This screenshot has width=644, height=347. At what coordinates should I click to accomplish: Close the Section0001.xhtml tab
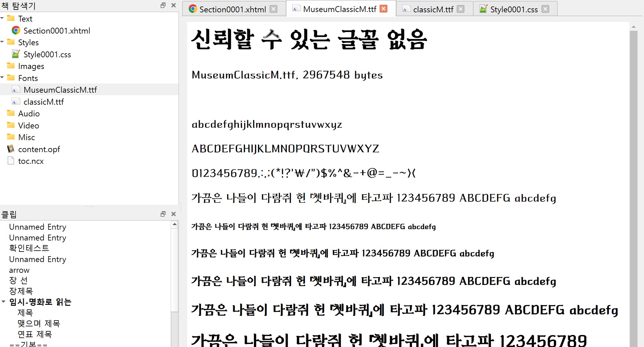point(273,9)
